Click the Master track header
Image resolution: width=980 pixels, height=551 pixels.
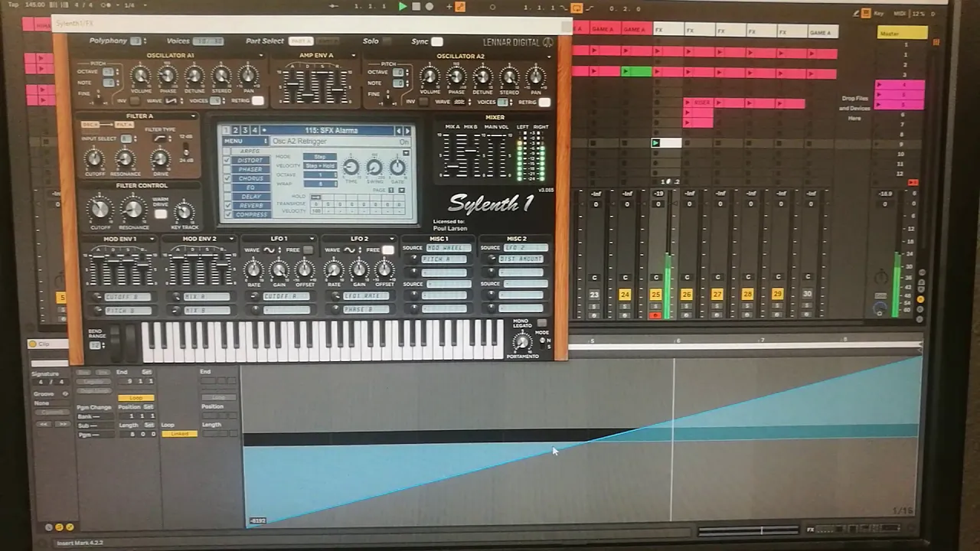pos(902,33)
